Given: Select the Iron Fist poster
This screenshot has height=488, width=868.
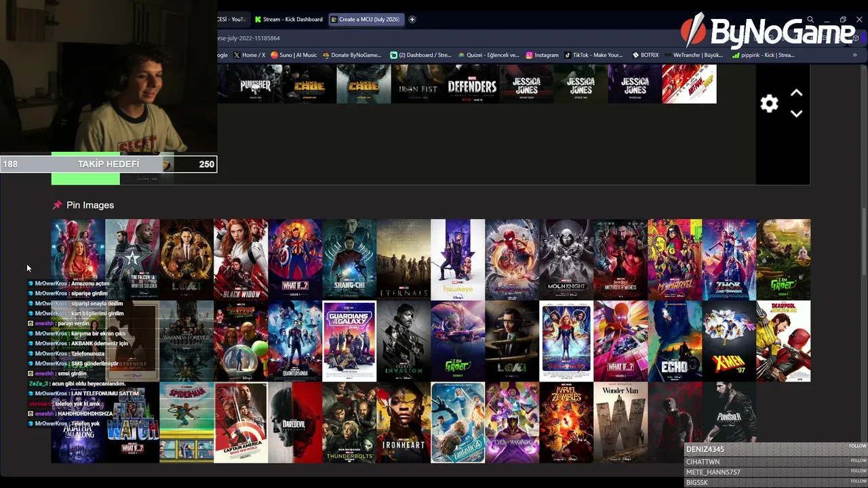Looking at the screenshot, I should coord(418,84).
